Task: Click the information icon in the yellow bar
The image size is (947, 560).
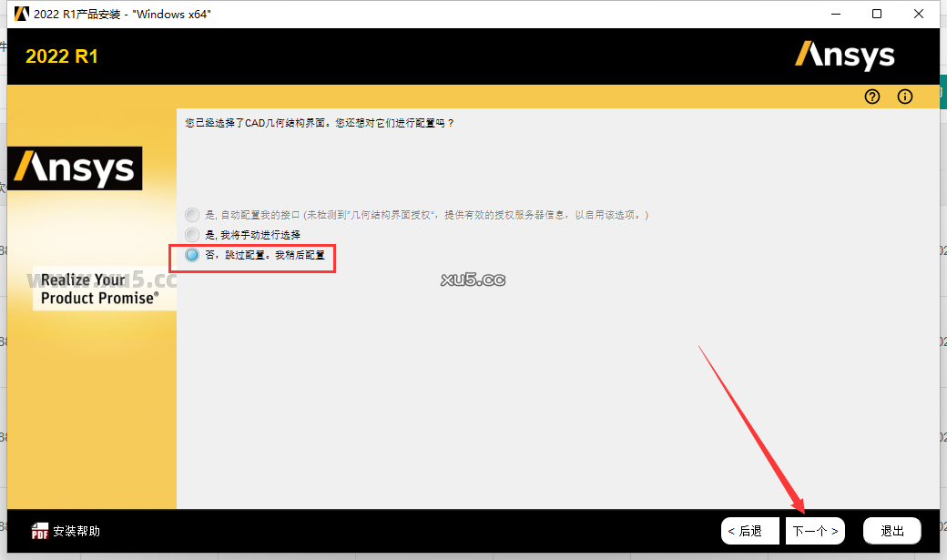Action: tap(904, 97)
